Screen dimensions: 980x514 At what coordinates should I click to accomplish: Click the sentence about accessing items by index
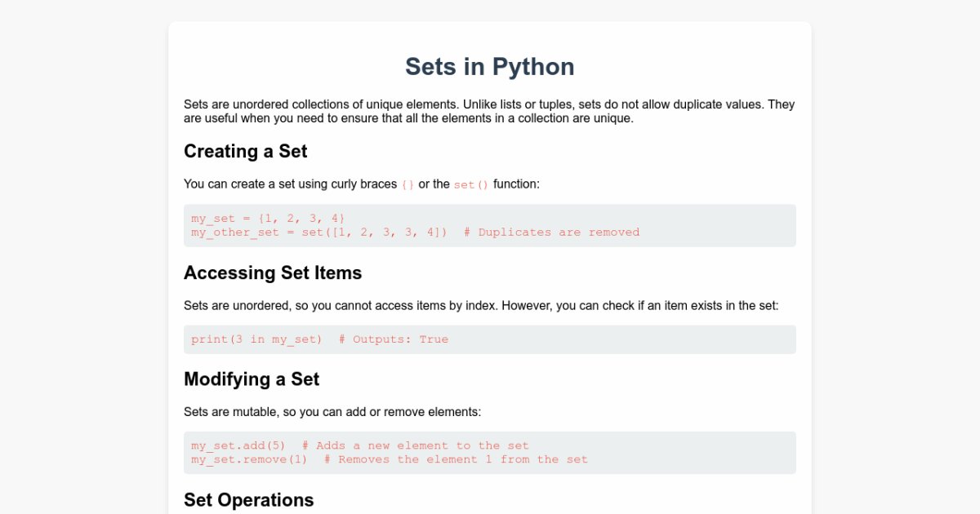[481, 306]
